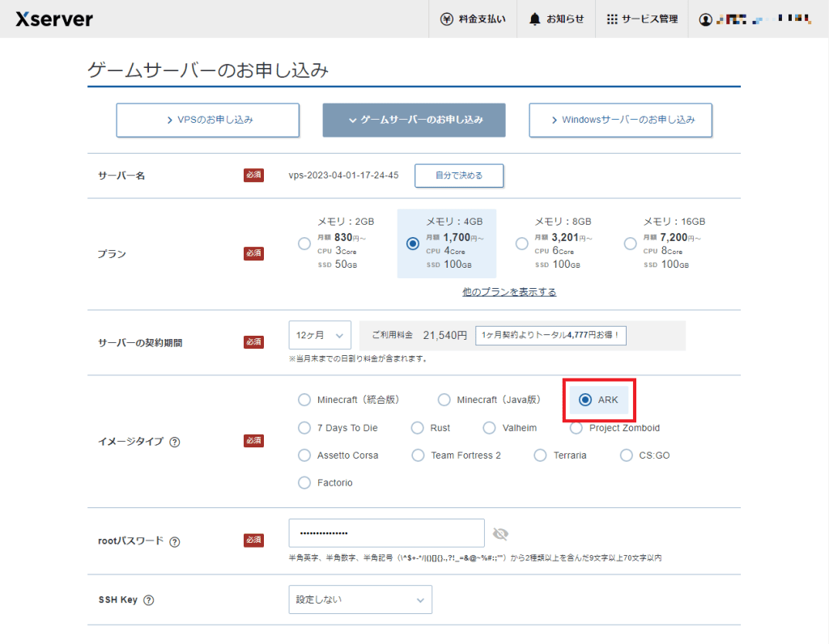Open お知らせ menu
The image size is (829, 644).
click(x=556, y=19)
